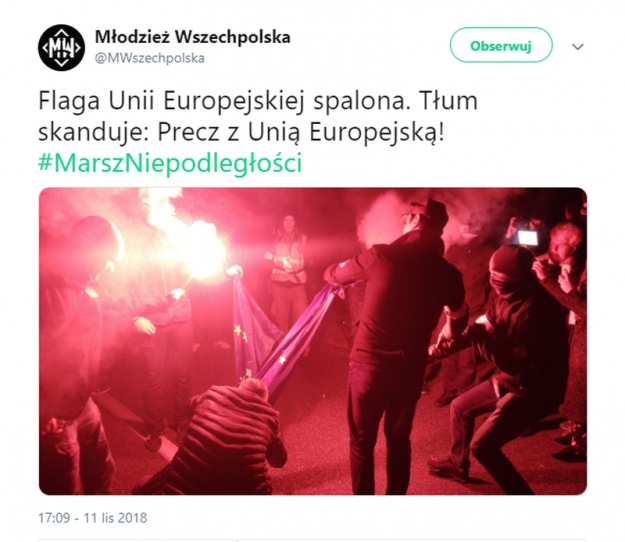Image resolution: width=625 pixels, height=542 pixels.
Task: Open the Młodzież Wszechpolska display name
Action: coord(193,37)
